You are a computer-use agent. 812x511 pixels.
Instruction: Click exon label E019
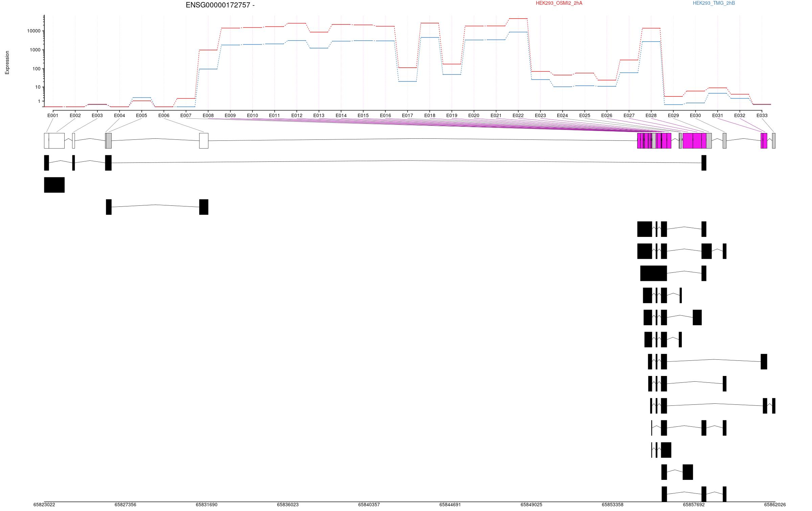pyautogui.click(x=452, y=115)
